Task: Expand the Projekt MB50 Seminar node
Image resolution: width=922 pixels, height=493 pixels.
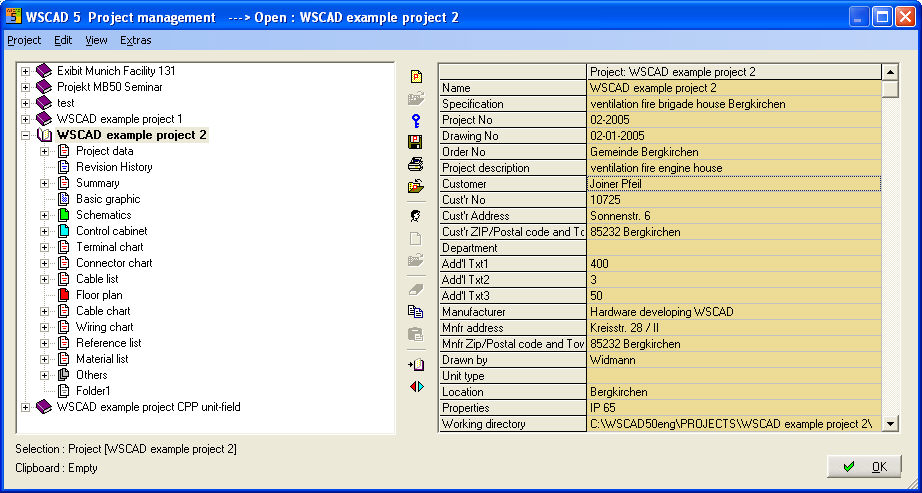Action: pos(25,87)
